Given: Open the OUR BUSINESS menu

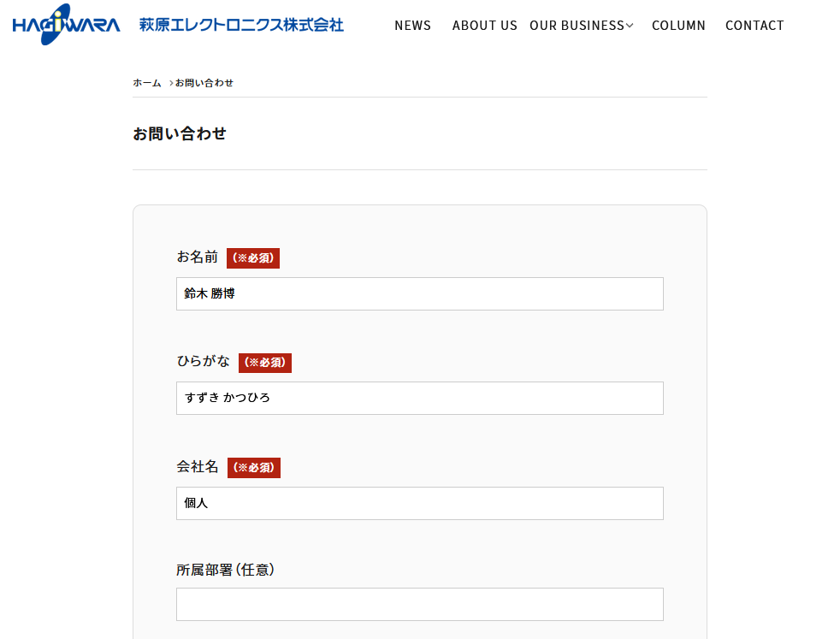Looking at the screenshot, I should (x=577, y=25).
